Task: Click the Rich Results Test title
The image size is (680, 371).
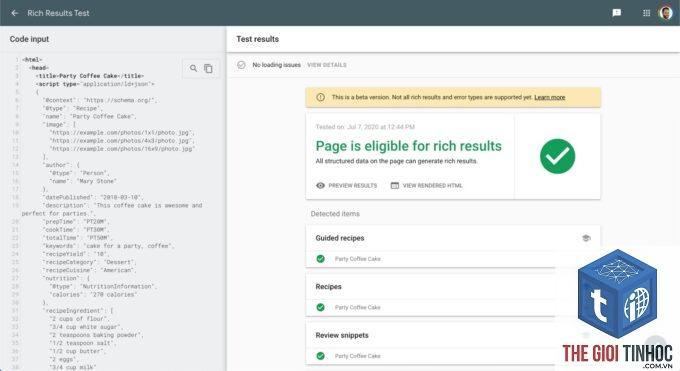Action: [58, 13]
